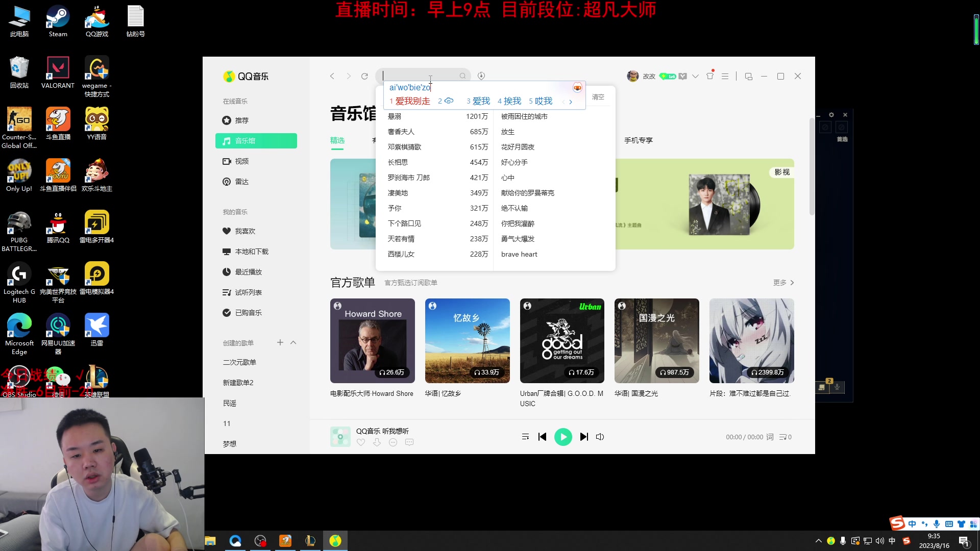Click the play button in player bar
Viewport: 980px width, 551px height.
[563, 437]
